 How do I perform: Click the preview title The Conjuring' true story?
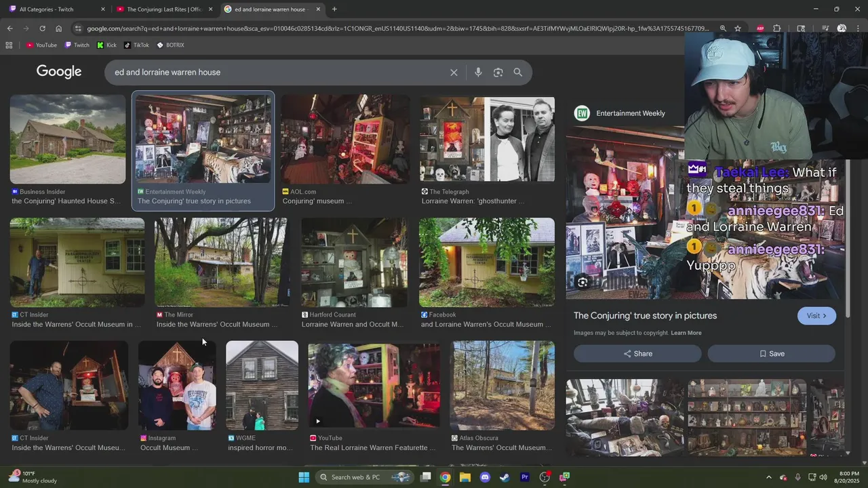(645, 316)
